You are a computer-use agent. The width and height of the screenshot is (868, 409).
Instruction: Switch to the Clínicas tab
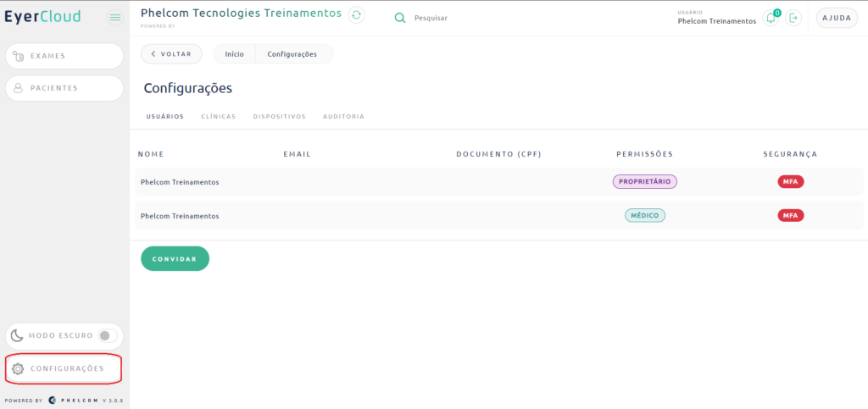pyautogui.click(x=218, y=117)
